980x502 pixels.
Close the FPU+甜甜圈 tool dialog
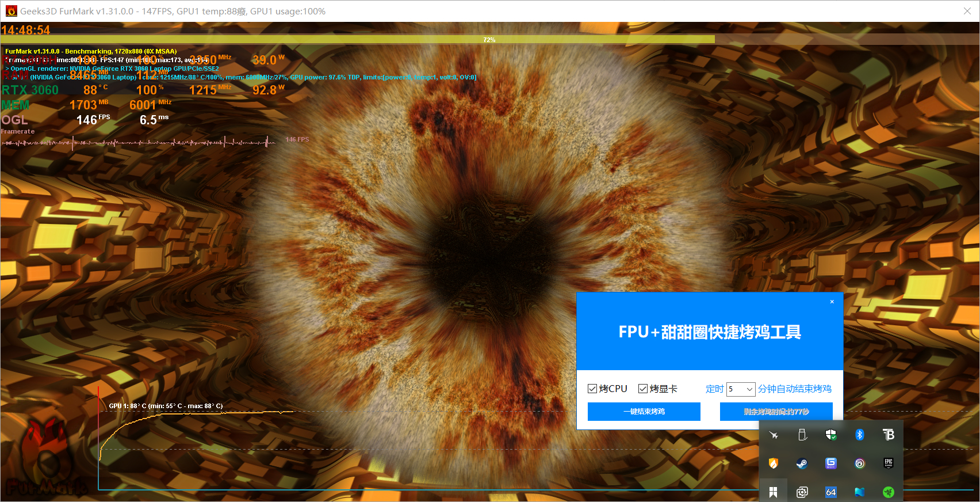(x=832, y=302)
